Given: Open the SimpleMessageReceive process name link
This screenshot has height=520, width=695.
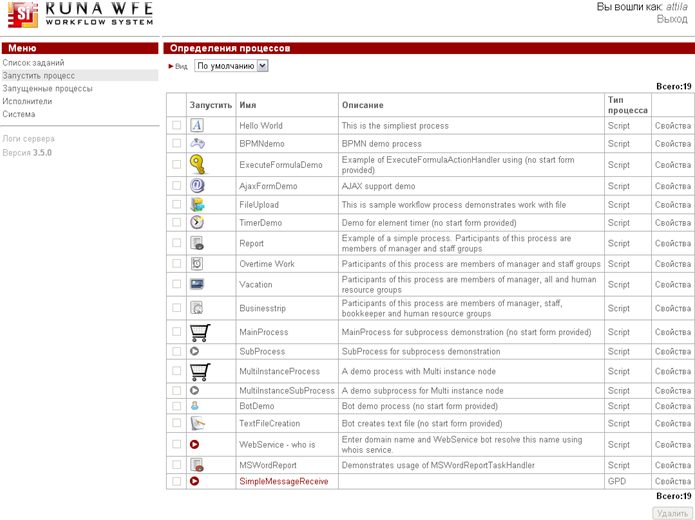Looking at the screenshot, I should point(283,481).
